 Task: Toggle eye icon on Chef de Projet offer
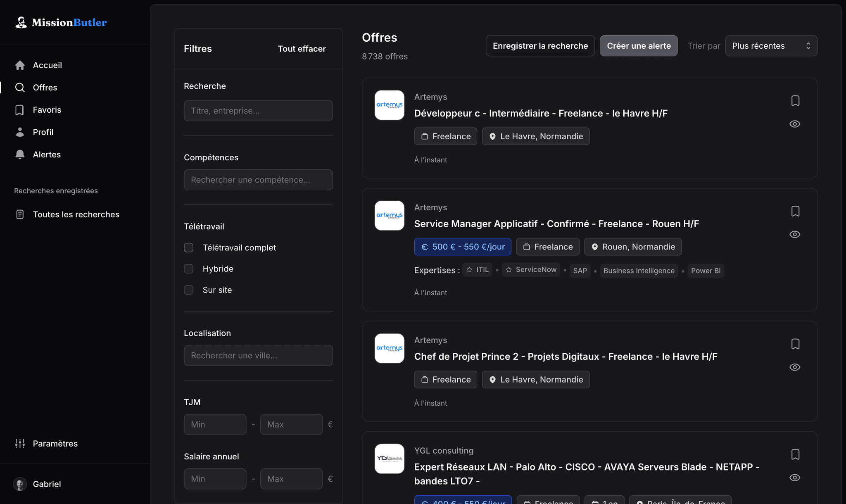795,367
